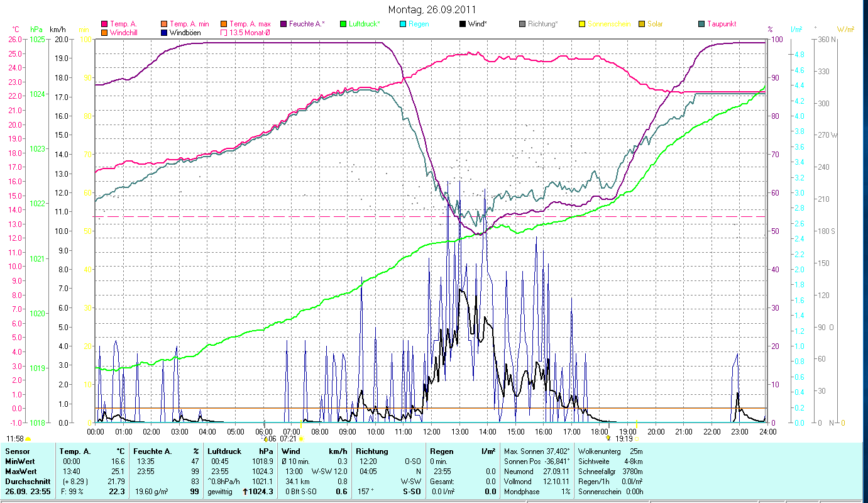Toggle the Temp. A. min legend entry

click(164, 25)
